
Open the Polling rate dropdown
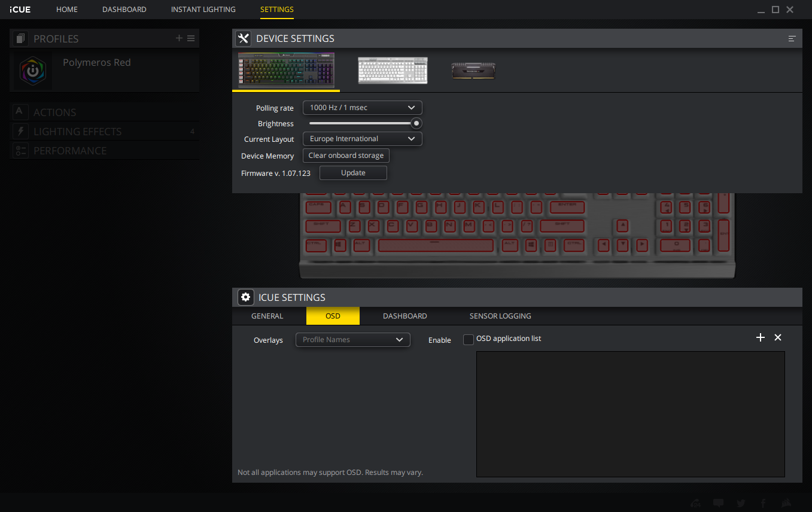click(x=363, y=108)
